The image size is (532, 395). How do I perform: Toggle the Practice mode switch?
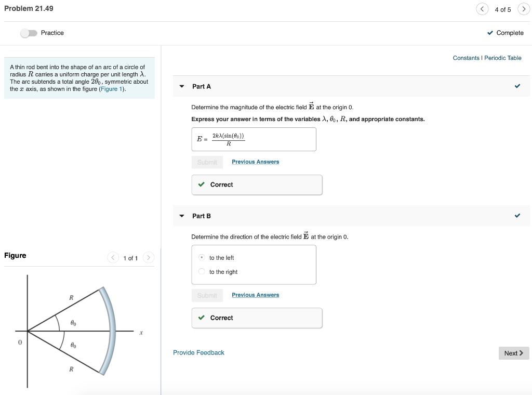coord(29,32)
